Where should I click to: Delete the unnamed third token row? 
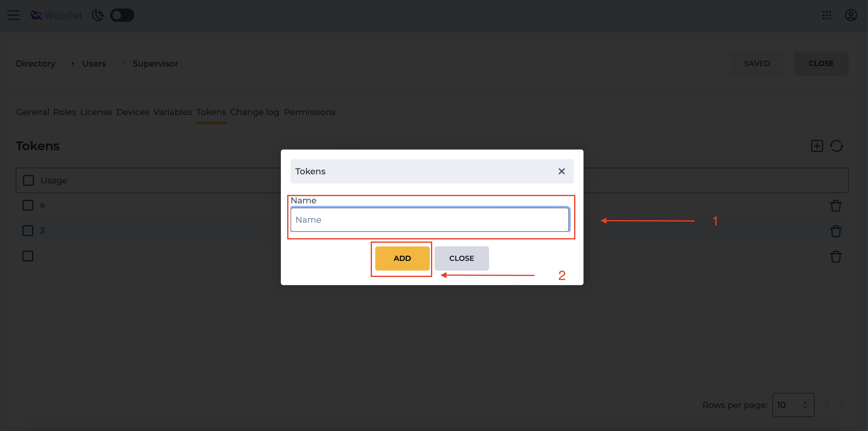836,257
